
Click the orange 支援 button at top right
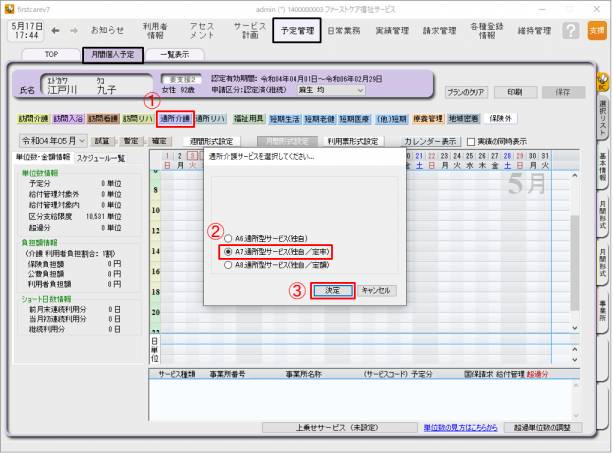[x=596, y=31]
